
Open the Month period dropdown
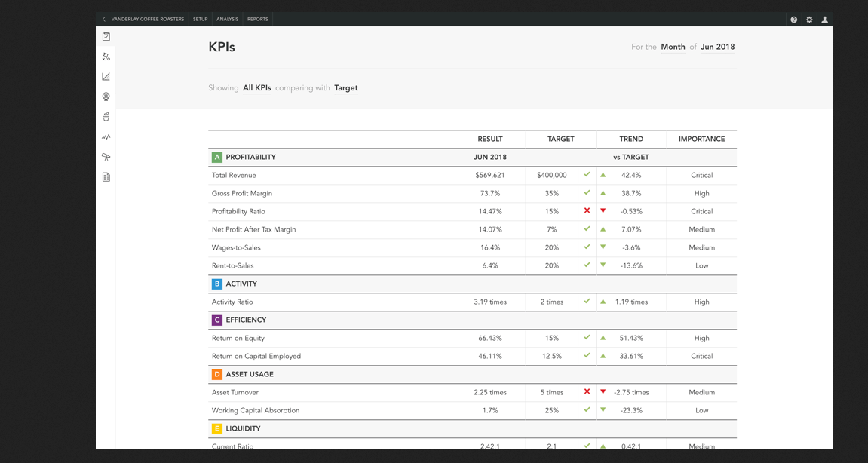673,47
